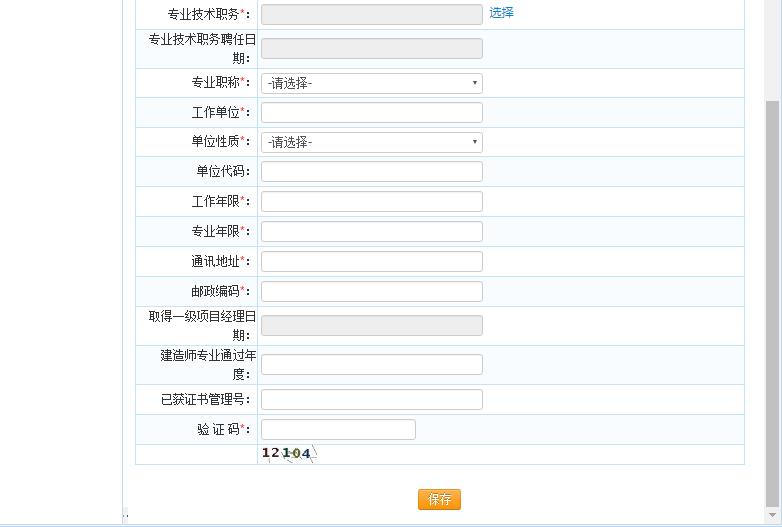Click the 已获证书管理号 field
The height and width of the screenshot is (527, 782).
371,399
